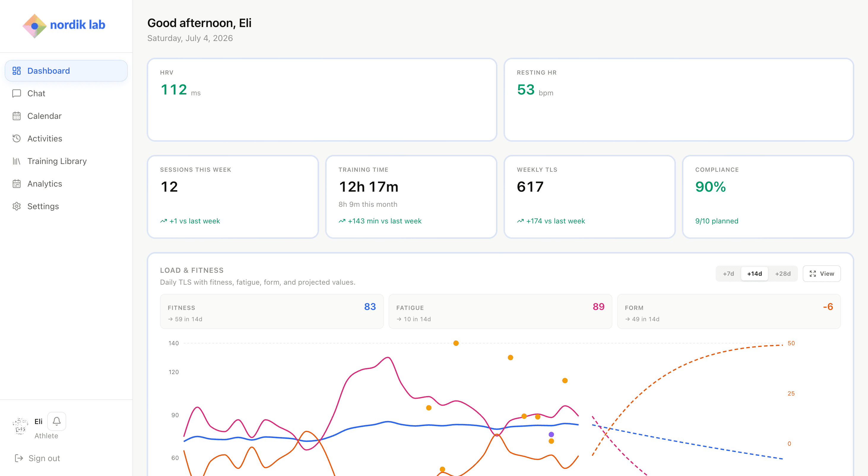This screenshot has height=476, width=868.
Task: Click '+143 min vs last week' text
Action: [384, 221]
